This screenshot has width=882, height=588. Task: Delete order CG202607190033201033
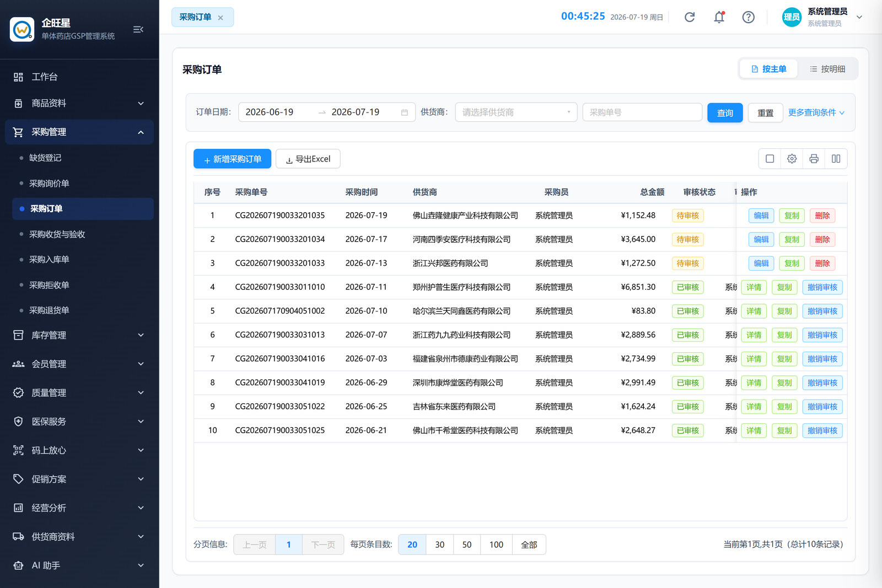tap(822, 263)
